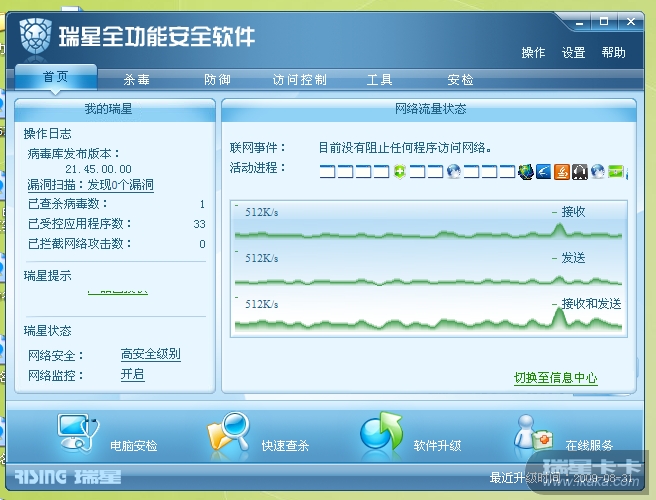
Task: Click the black headphones process icon
Action: click(x=580, y=172)
